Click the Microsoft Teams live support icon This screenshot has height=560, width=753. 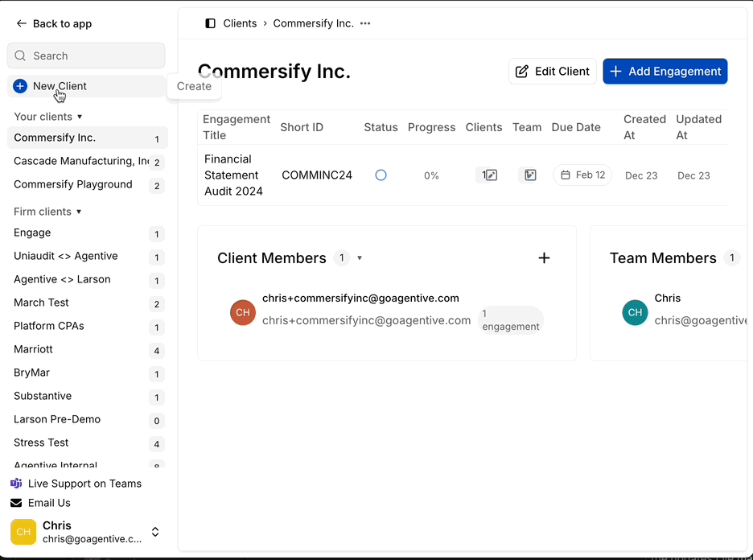click(x=16, y=484)
